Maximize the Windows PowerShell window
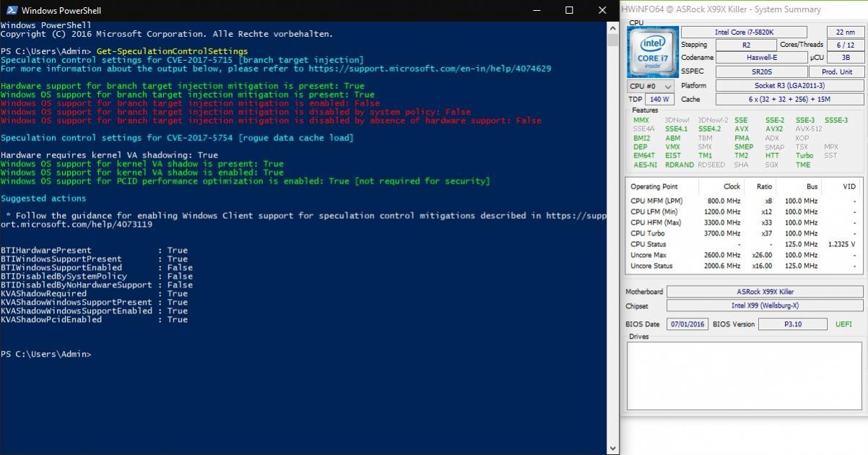868x455 pixels. coord(569,10)
